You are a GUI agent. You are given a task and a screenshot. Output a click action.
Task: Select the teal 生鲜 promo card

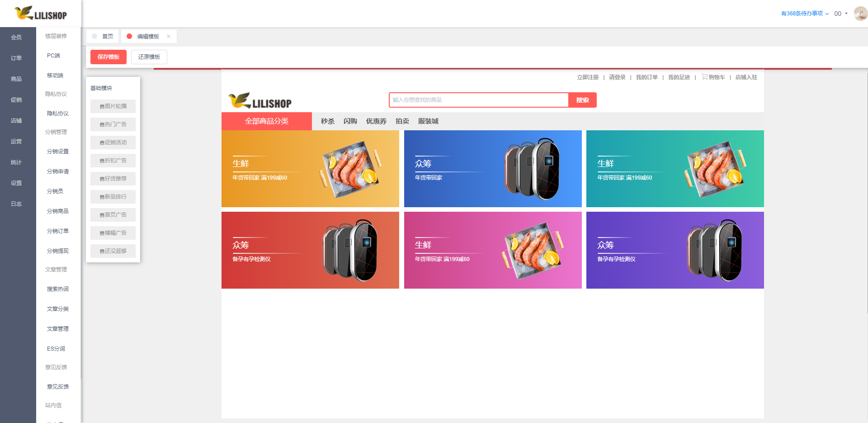675,169
